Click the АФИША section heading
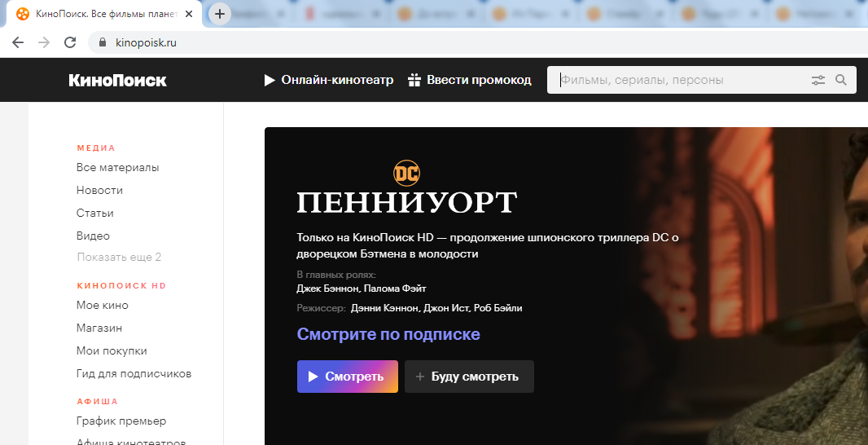 point(98,401)
